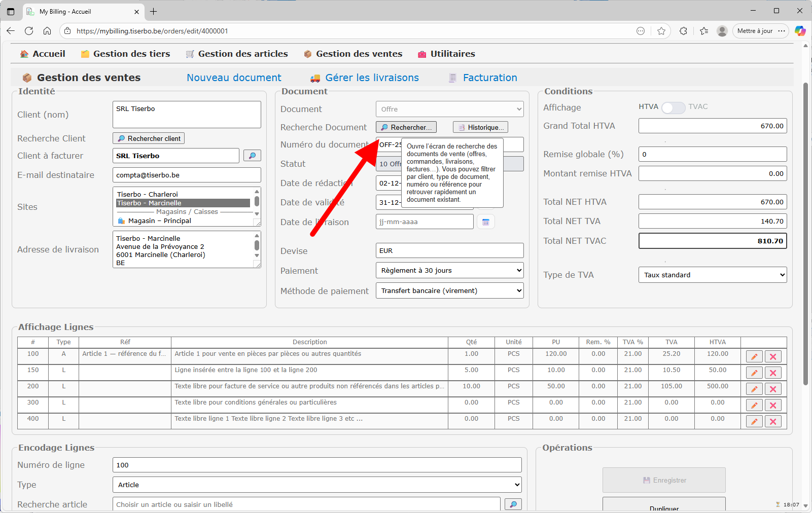
Task: Expand the Méthode de paiement dropdown
Action: coord(449,291)
